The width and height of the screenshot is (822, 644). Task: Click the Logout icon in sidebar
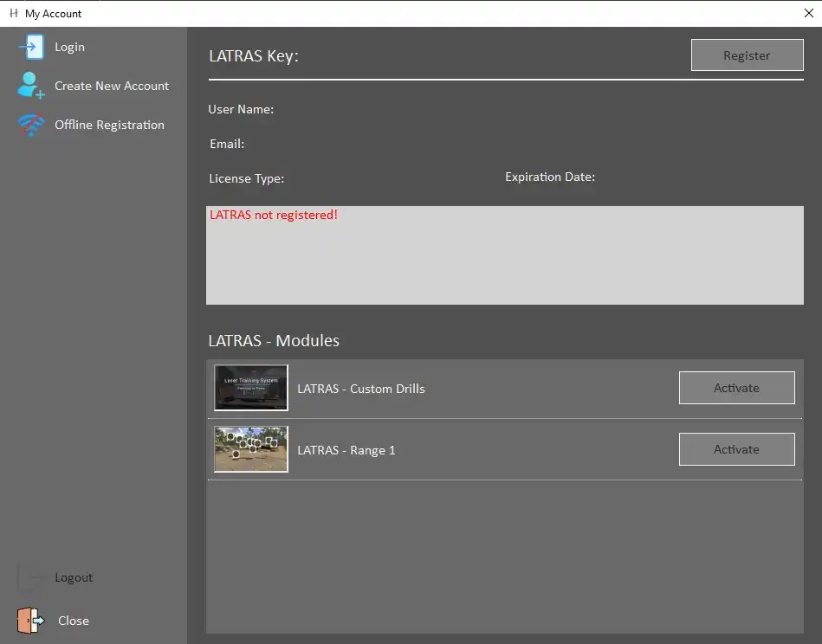coord(31,577)
